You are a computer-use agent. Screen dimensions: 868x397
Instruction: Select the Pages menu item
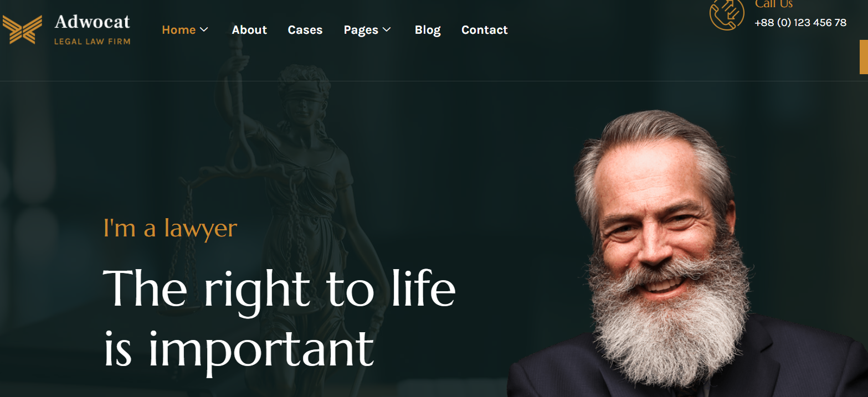click(x=361, y=30)
